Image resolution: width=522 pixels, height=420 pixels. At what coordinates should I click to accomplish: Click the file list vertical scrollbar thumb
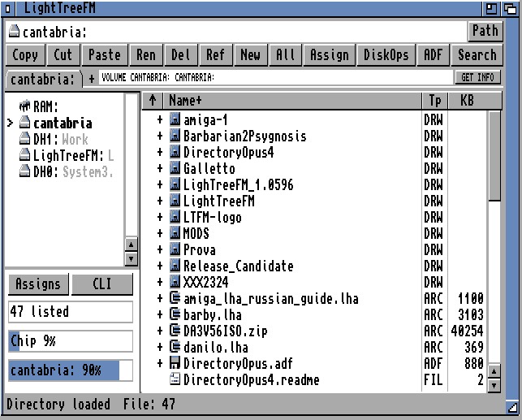coord(494,156)
